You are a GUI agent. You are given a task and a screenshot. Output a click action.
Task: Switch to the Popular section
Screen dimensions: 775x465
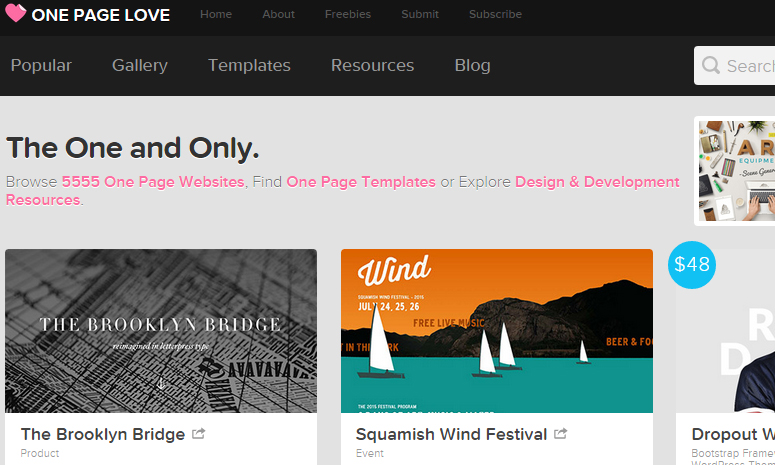click(x=42, y=65)
